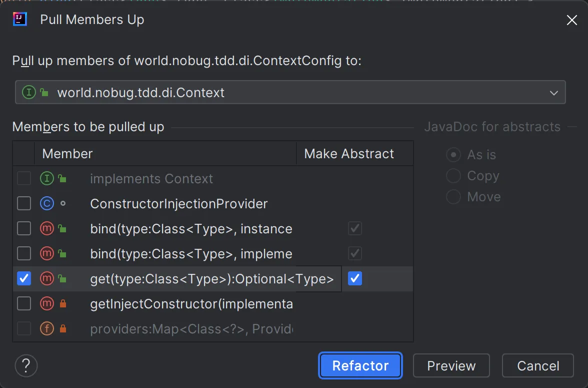
Task: Click the Make Abstract column header
Action: tap(349, 154)
